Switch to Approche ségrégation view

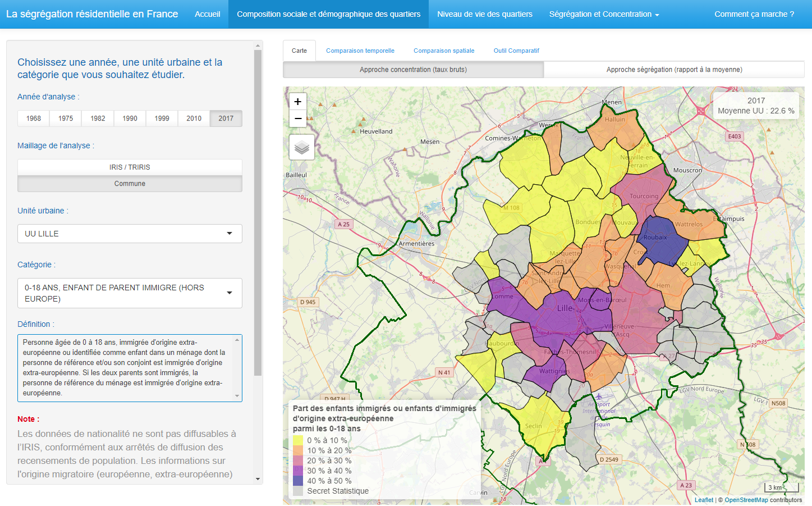pyautogui.click(x=674, y=70)
